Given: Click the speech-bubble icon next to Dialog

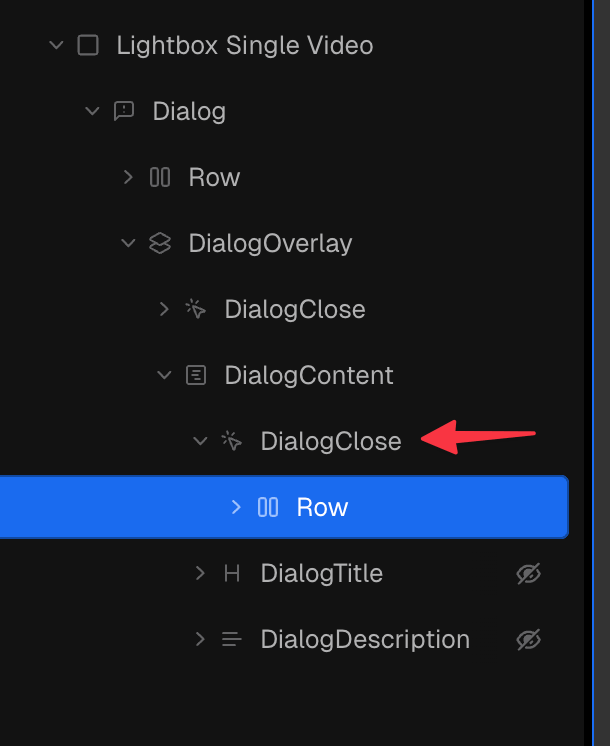Looking at the screenshot, I should pos(124,111).
